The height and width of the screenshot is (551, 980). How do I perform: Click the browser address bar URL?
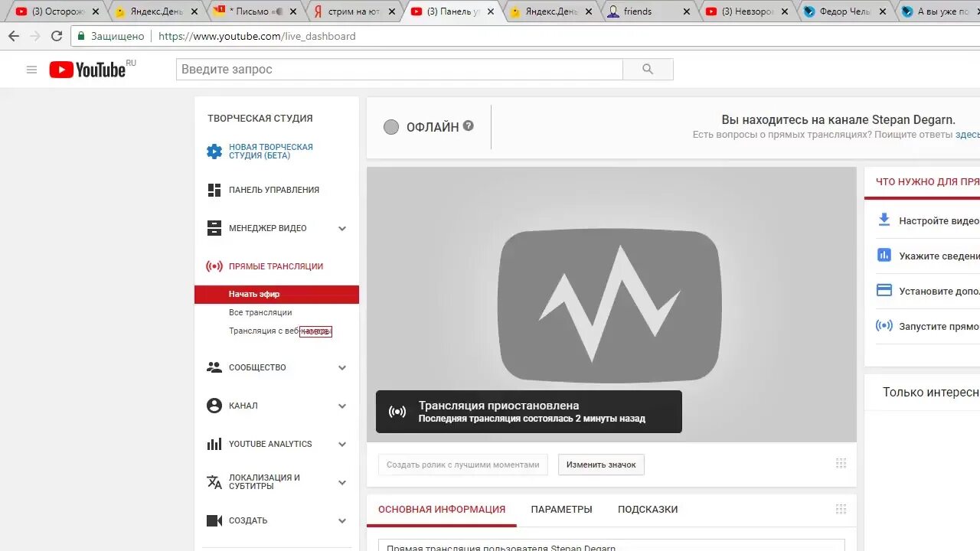tap(257, 36)
